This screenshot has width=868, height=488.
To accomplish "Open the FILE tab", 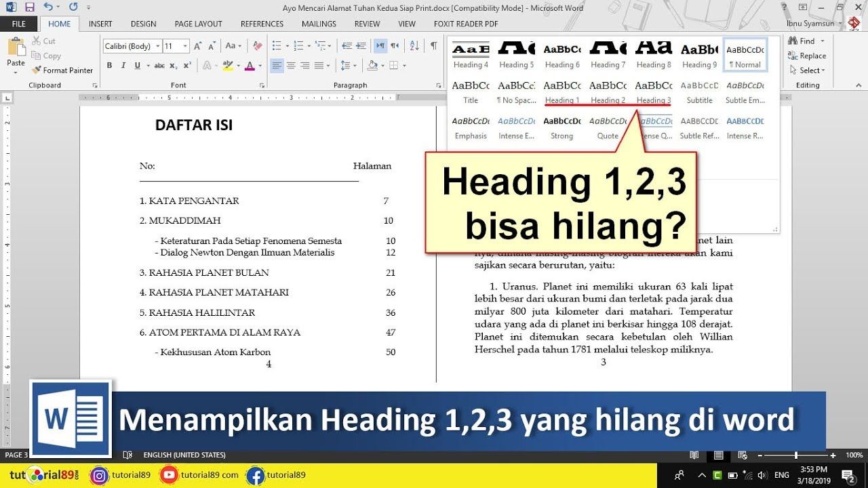I will click(x=19, y=24).
